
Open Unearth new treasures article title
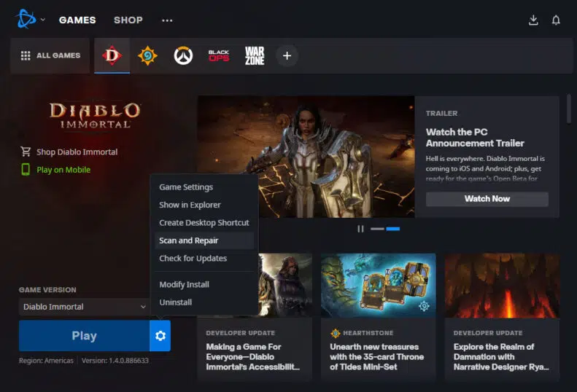click(377, 357)
